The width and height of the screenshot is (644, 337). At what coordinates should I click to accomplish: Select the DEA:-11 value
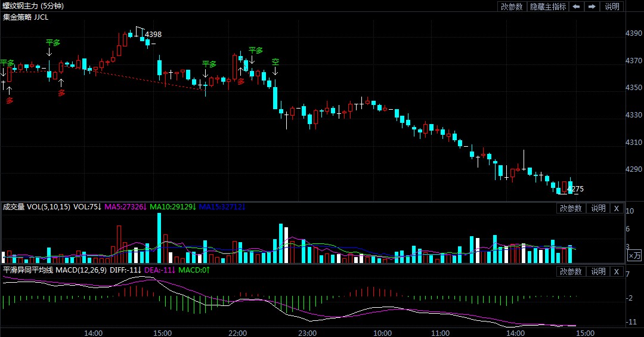tap(160, 270)
